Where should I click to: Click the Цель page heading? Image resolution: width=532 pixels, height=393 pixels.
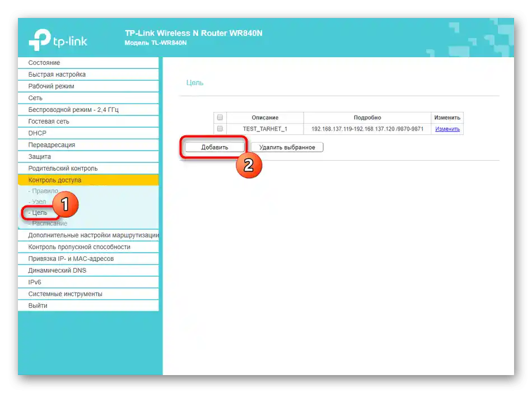(195, 83)
